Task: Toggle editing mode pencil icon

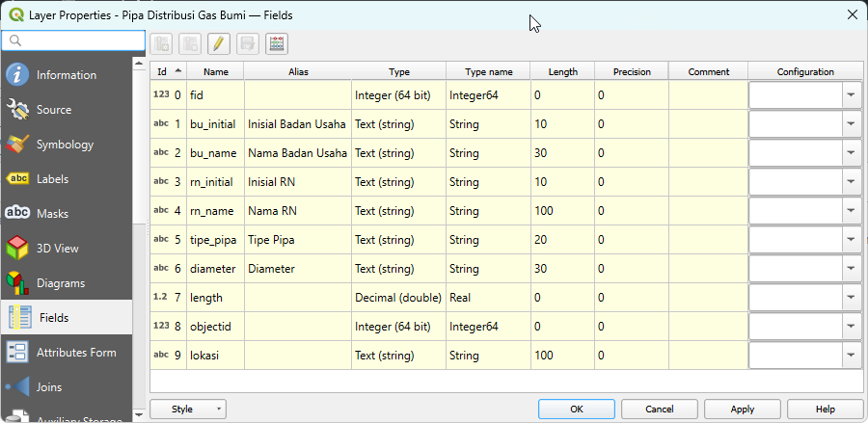Action: coord(219,43)
